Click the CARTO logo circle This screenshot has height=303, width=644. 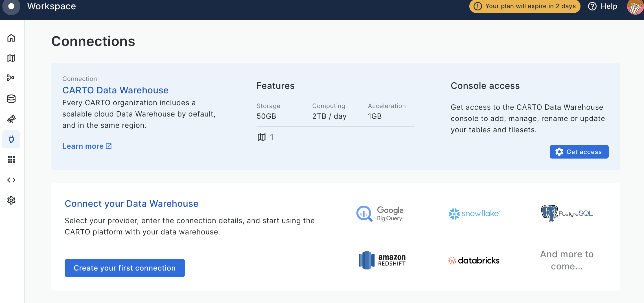(x=11, y=6)
